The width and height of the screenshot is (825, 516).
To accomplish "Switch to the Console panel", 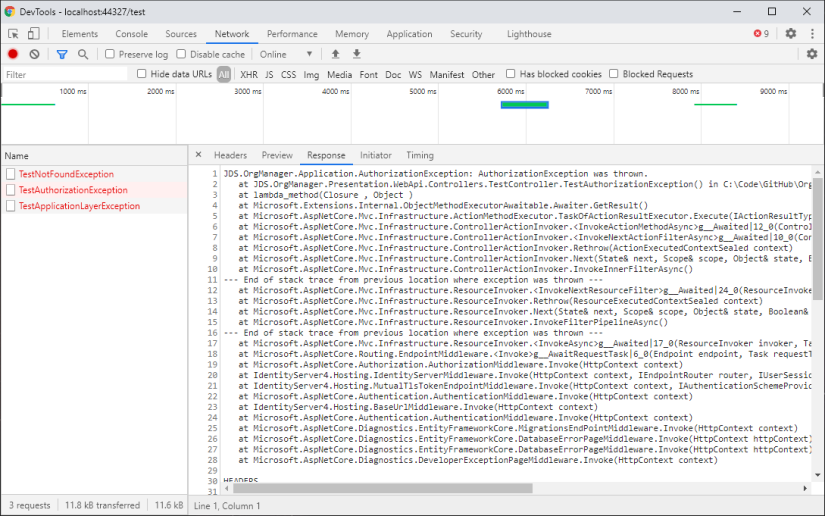I will (x=132, y=34).
